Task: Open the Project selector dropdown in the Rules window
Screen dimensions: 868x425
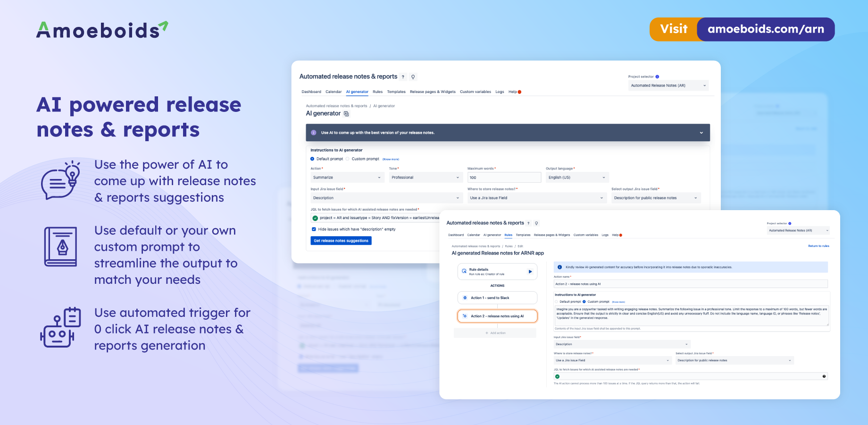Action: (x=798, y=230)
